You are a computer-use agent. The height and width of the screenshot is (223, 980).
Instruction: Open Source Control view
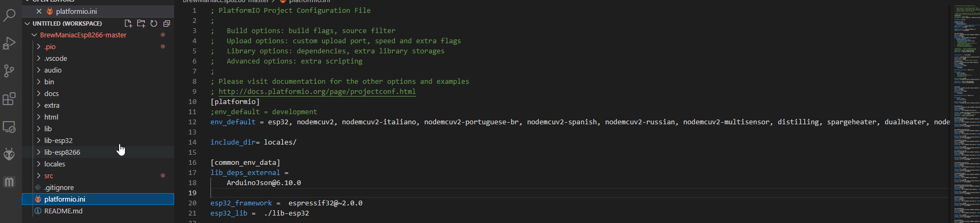tap(9, 71)
